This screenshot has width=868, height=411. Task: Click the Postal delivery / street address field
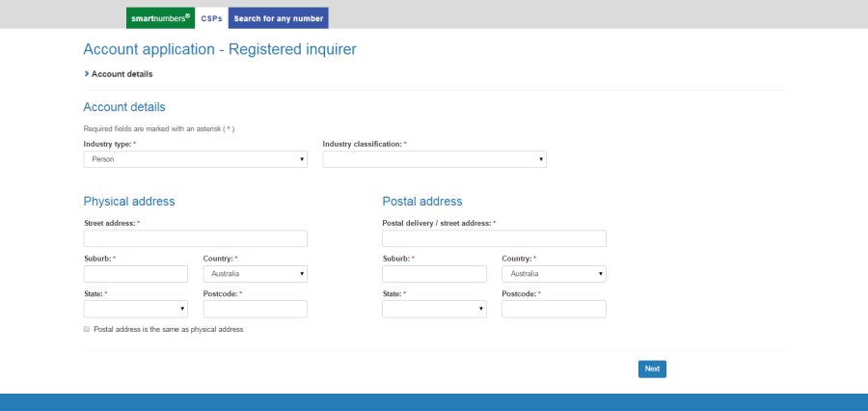[495, 238]
